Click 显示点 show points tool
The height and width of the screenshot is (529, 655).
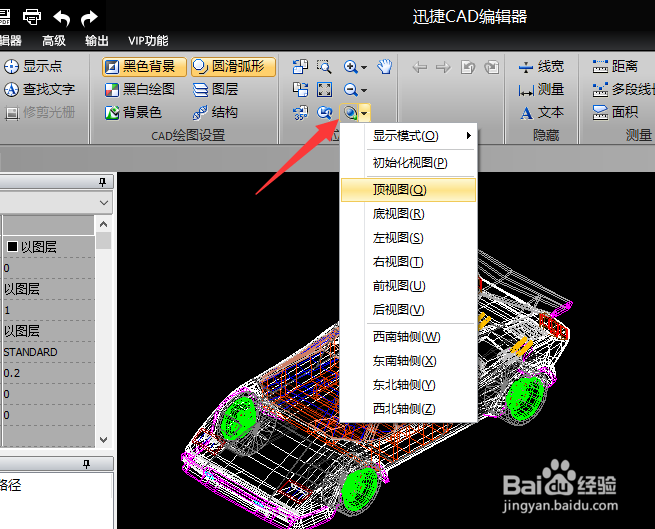click(33, 66)
